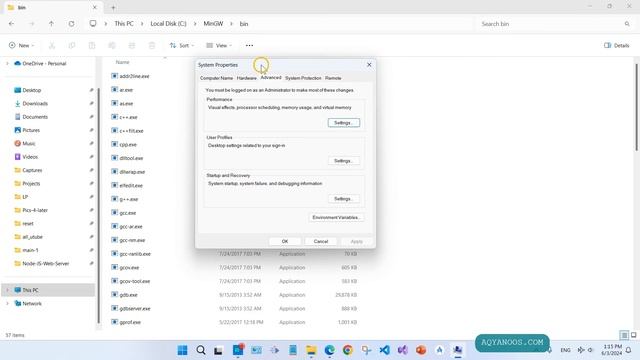Refresh the bin folder view
The height and width of the screenshot is (360, 640).
(71, 24)
